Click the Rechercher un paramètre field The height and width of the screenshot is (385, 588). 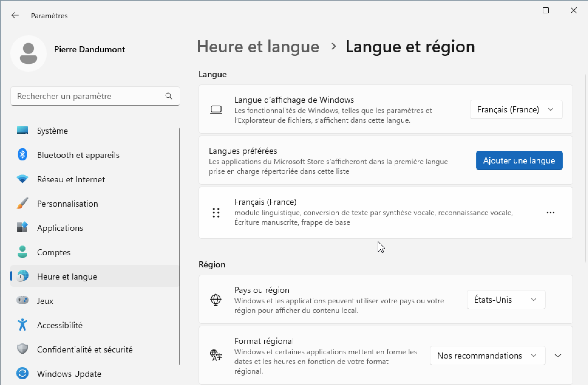tap(95, 96)
